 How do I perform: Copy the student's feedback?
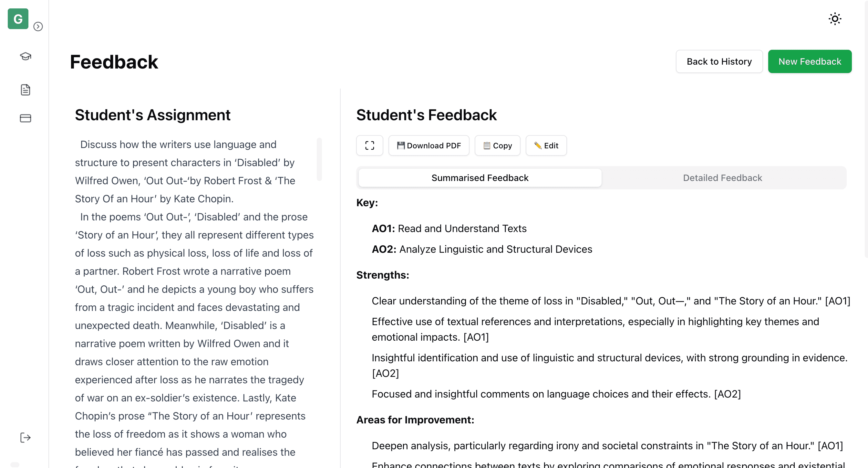click(497, 146)
